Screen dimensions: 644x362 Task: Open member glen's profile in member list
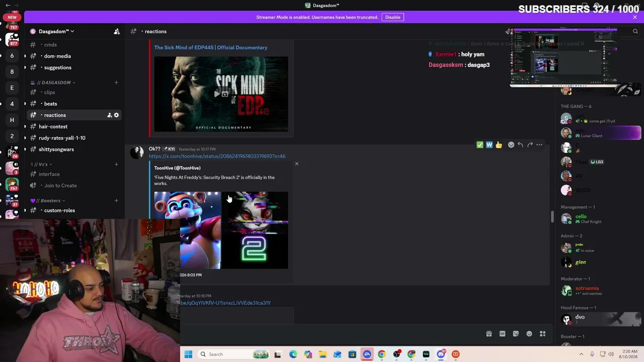tap(599, 262)
